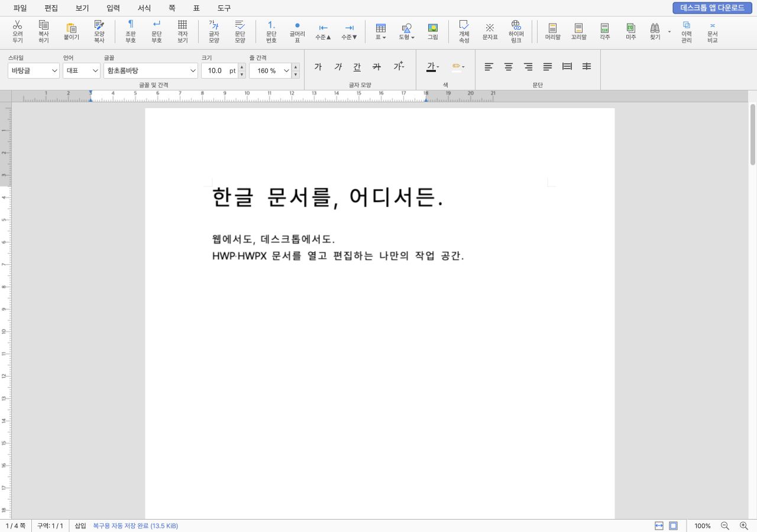This screenshot has width=757, height=532.
Task: Add a 머리말 header
Action: click(x=553, y=31)
